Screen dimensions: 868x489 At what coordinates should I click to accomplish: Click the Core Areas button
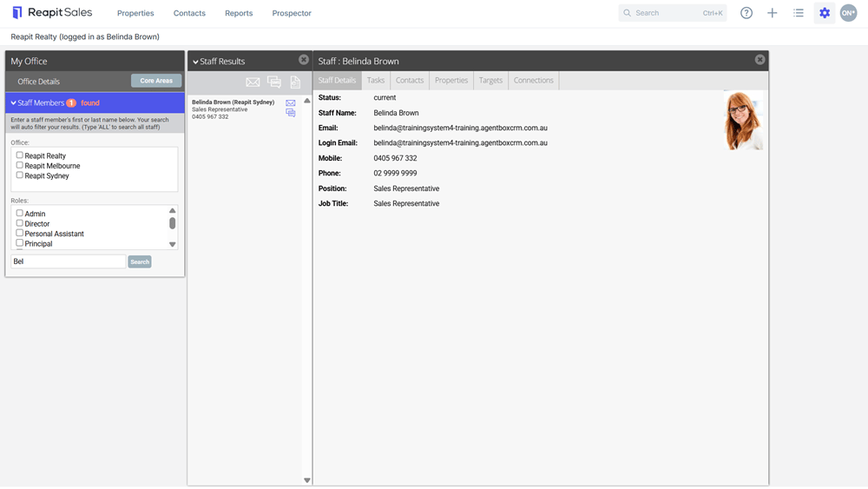pos(156,81)
